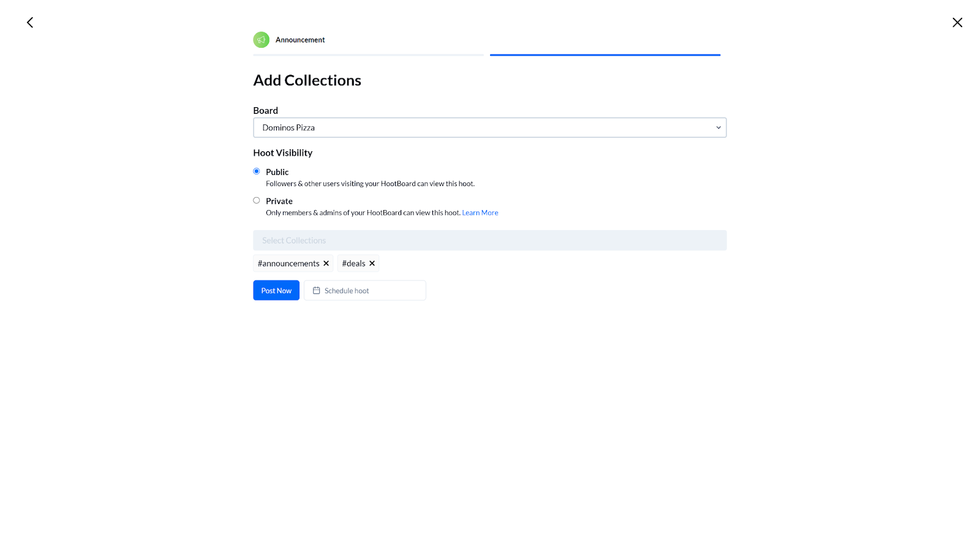Select the Private visibility radio button
Image resolution: width=980 pixels, height=551 pixels.
coord(257,200)
